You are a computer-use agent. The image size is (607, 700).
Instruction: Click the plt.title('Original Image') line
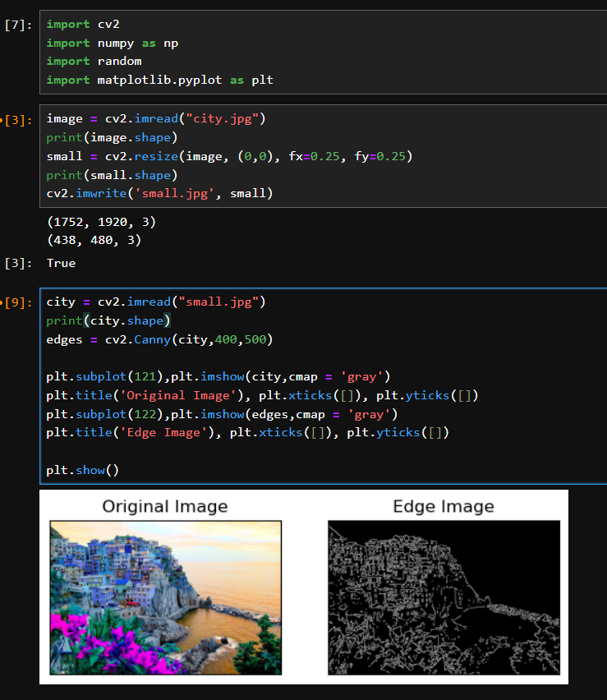263,395
